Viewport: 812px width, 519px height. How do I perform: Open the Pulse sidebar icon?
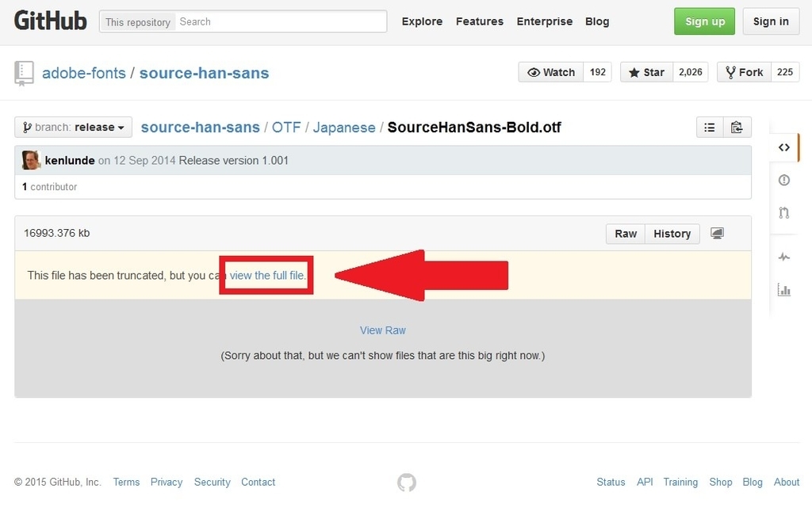784,257
